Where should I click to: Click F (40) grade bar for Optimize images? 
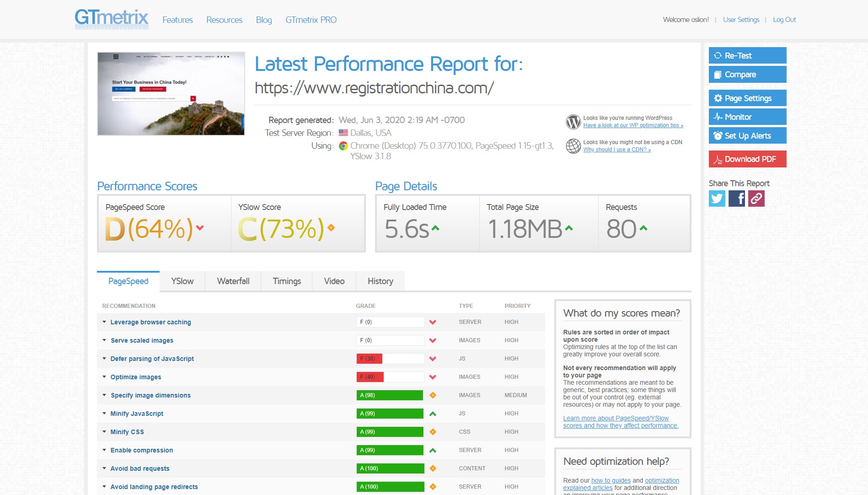tap(391, 377)
